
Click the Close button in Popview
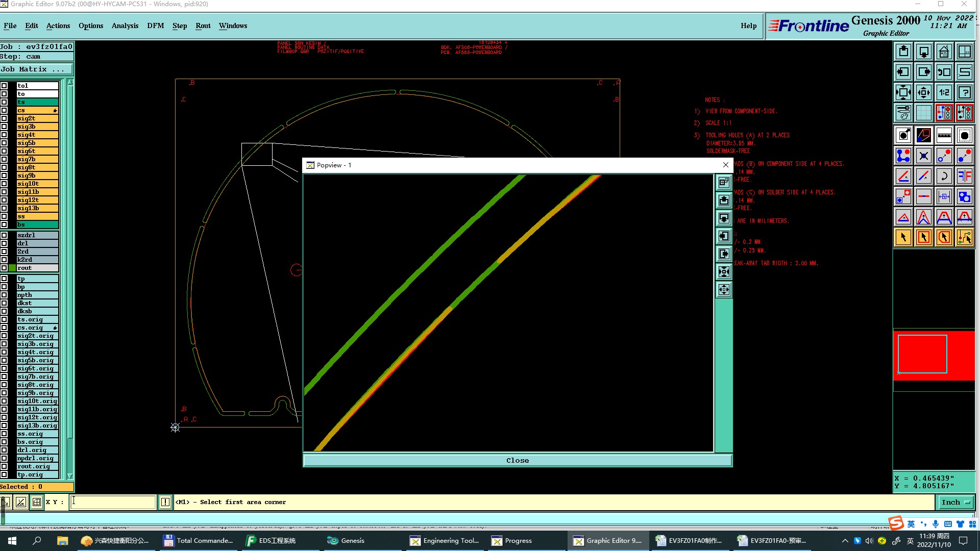coord(517,460)
